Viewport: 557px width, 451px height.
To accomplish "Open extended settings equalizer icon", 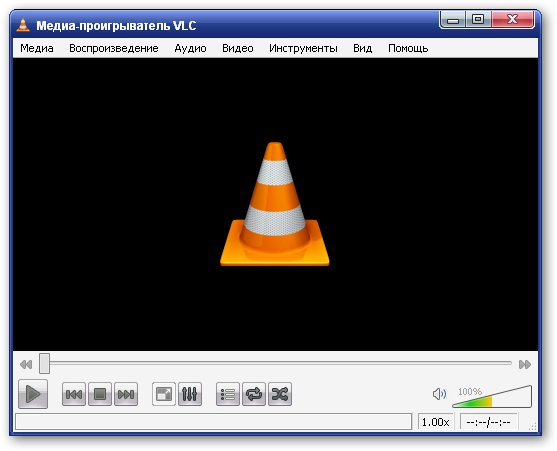I will click(x=190, y=394).
